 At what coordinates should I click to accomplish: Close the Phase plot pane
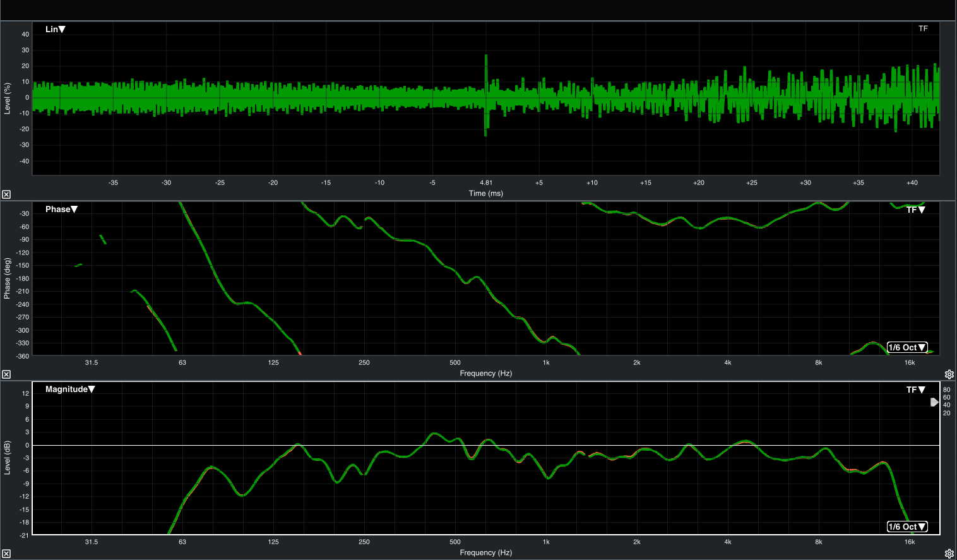point(6,374)
